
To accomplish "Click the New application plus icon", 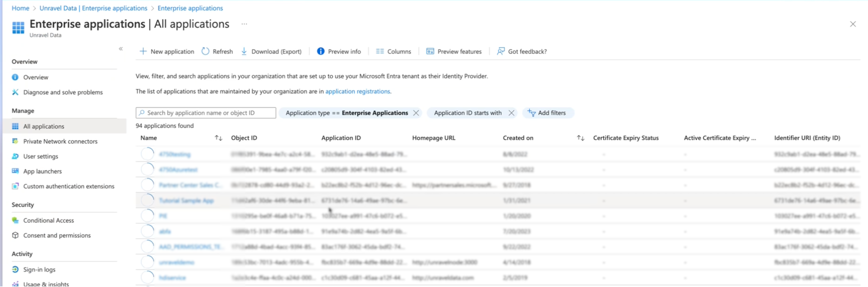I will [143, 51].
